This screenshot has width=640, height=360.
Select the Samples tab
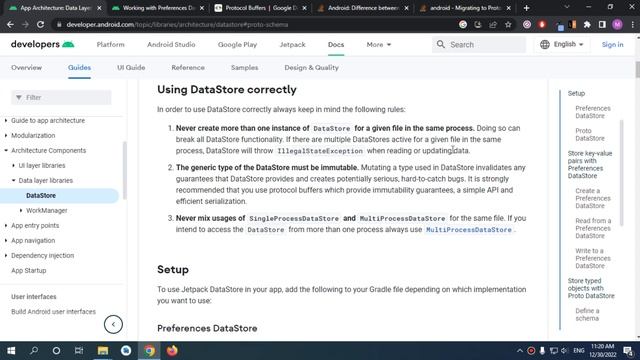[x=244, y=68]
